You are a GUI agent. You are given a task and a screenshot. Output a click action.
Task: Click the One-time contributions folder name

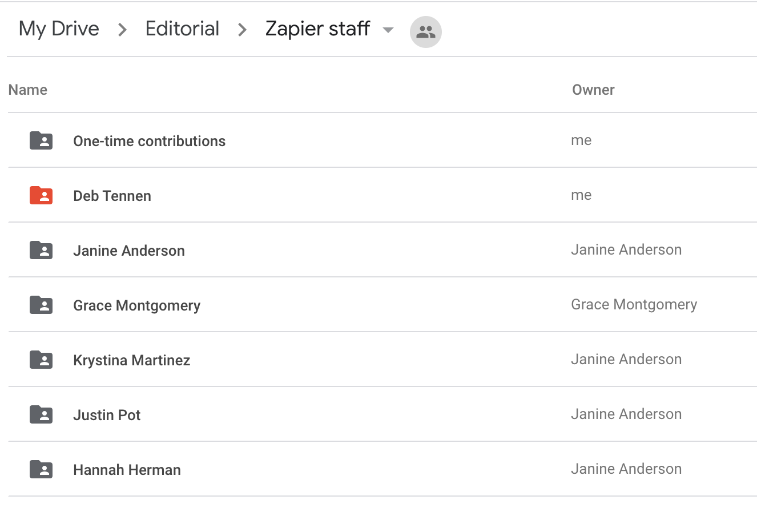coord(150,141)
